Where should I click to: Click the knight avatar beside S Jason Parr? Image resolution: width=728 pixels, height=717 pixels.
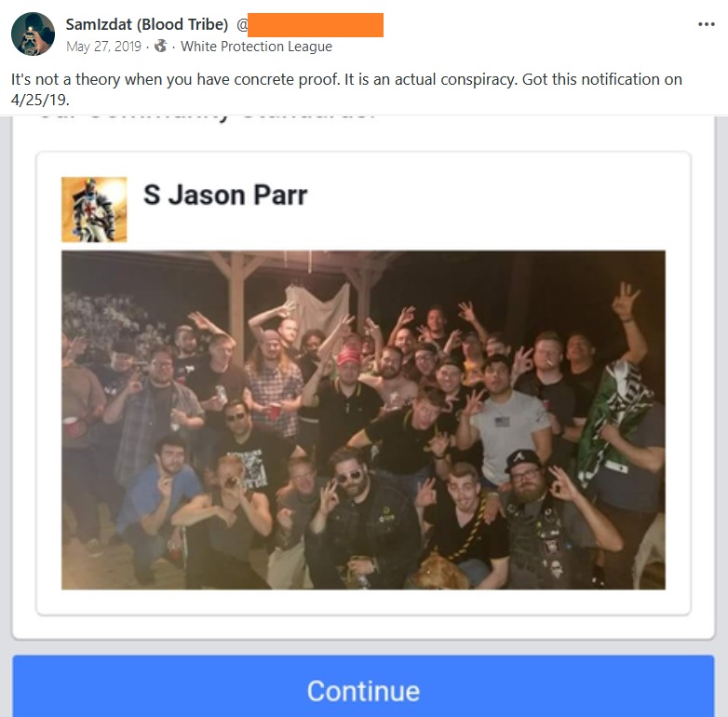coord(94,210)
